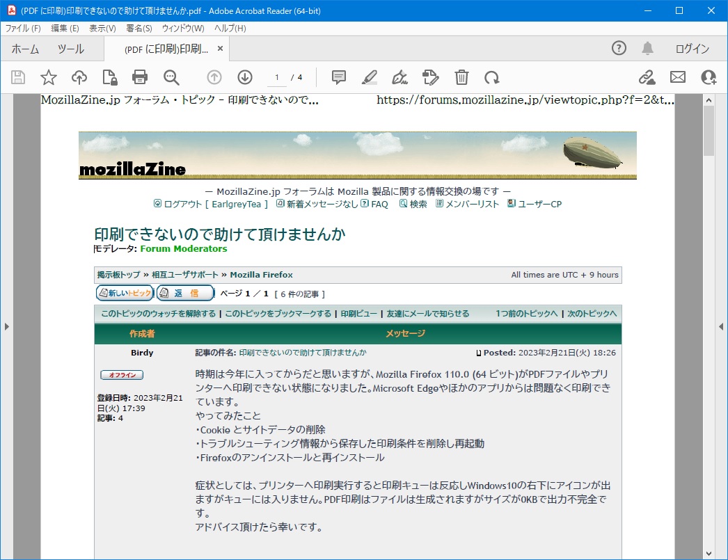This screenshot has height=560, width=728.
Task: Go to next page down arrow
Action: pos(245,77)
